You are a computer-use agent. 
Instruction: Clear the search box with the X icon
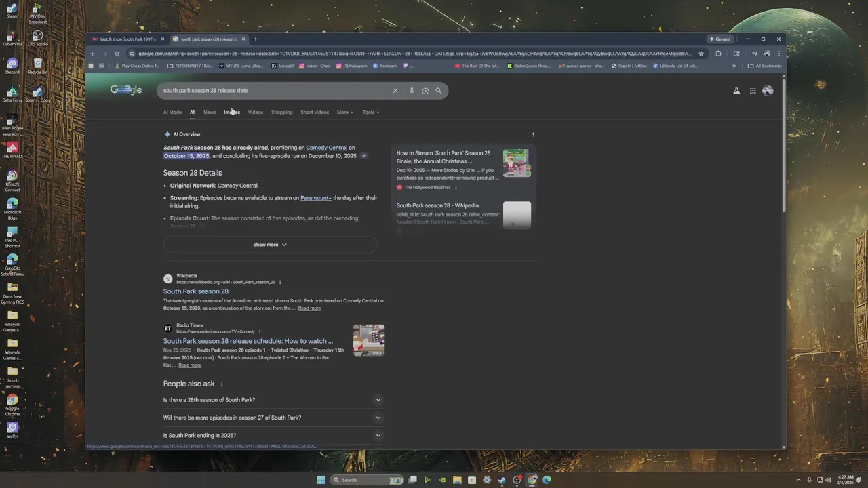point(395,91)
